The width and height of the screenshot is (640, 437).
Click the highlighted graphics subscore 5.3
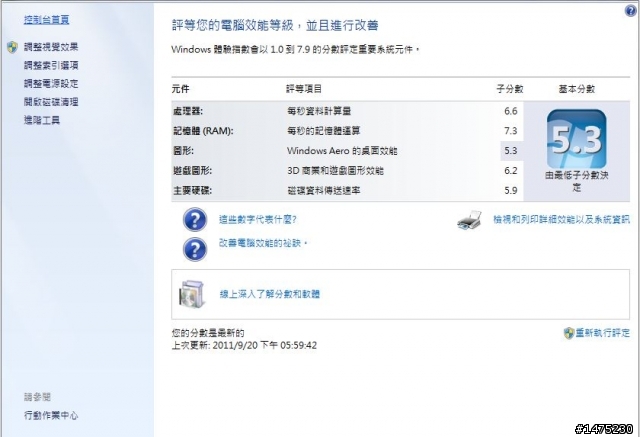511,151
